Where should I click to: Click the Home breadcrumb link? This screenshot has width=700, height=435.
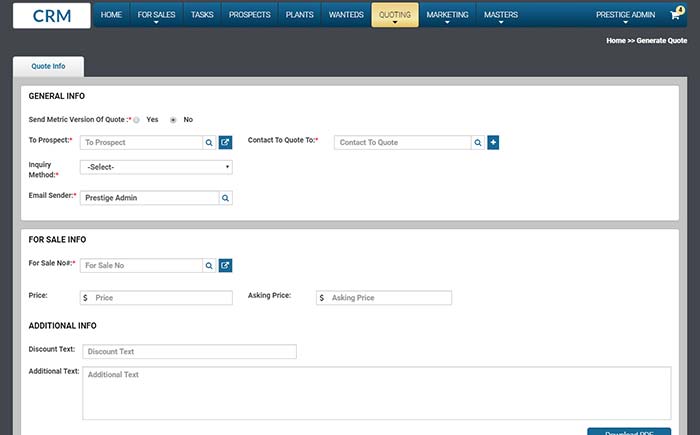pos(616,41)
